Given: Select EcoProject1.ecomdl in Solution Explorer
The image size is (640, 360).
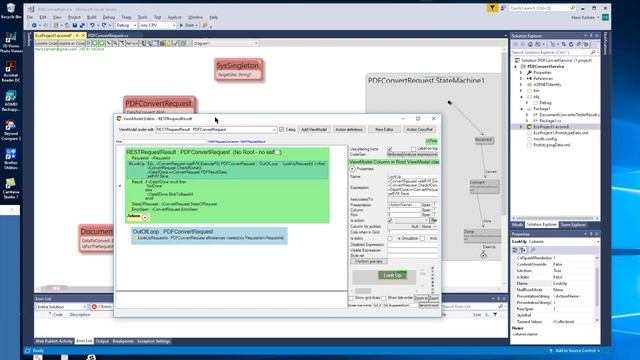Looking at the screenshot, I should tap(551, 127).
